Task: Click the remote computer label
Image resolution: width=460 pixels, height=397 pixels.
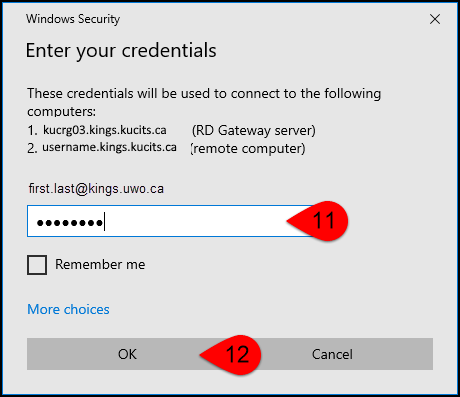Action: coord(248,149)
